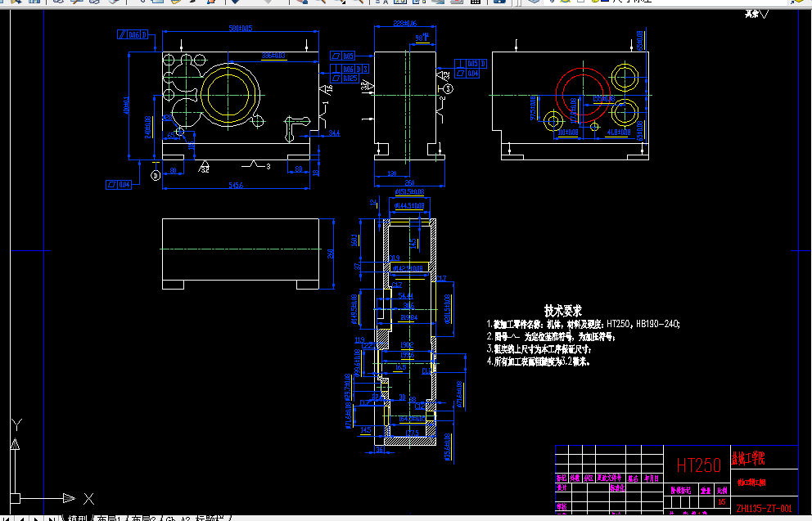The image size is (812, 521).
Task: Select the red 盐城工学院 title block text
Action: 748,458
